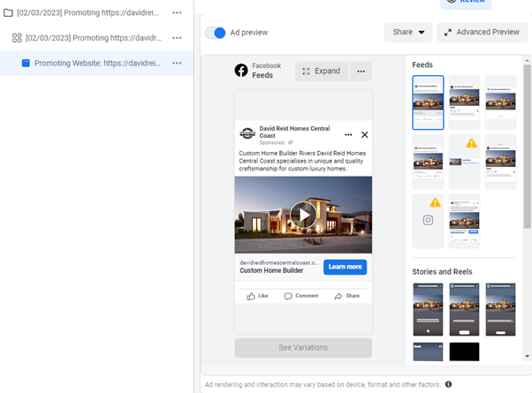
Task: Toggle the Ad preview switch
Action: pos(216,33)
